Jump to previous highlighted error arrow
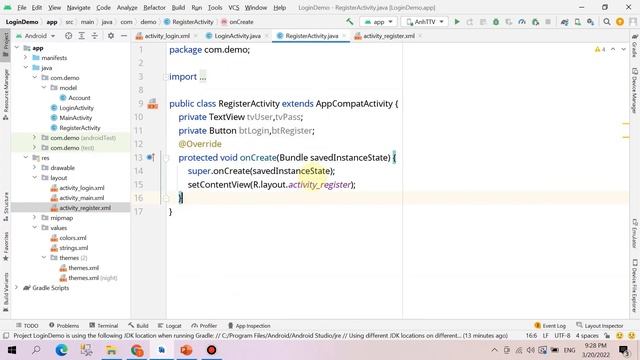The width and height of the screenshot is (640, 360). [x=613, y=49]
